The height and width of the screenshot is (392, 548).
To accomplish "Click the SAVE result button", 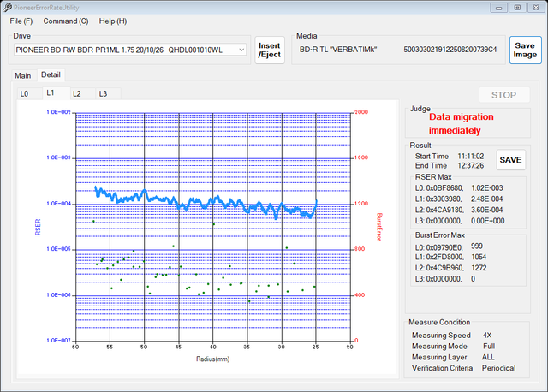I will tap(510, 160).
